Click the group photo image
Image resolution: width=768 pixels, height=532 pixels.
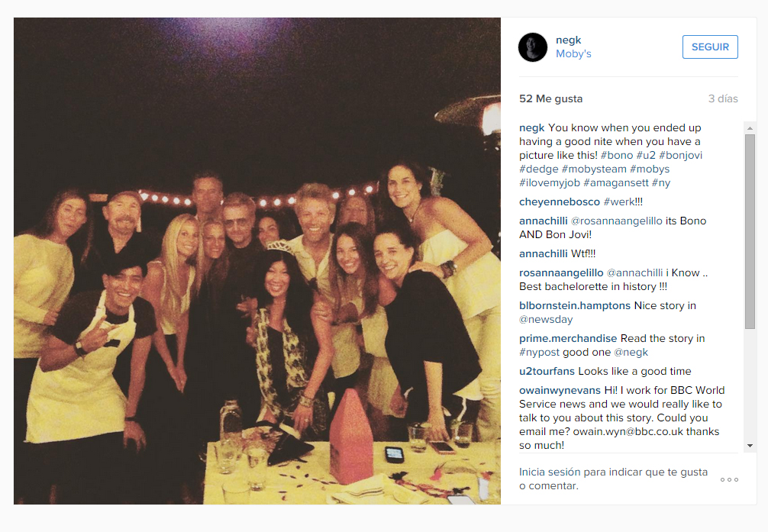tap(257, 261)
